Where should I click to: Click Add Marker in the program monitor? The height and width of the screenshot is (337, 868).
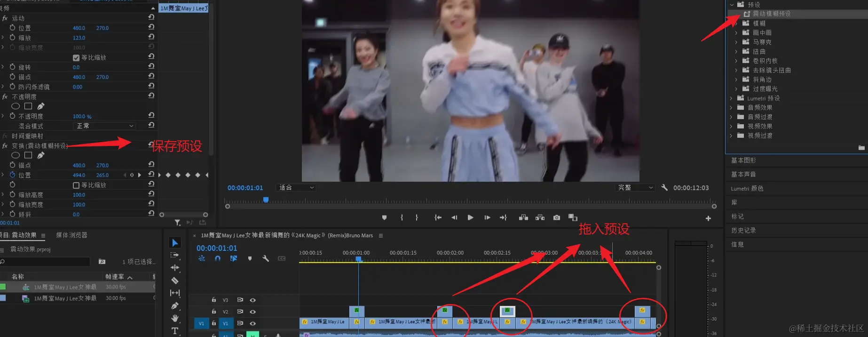click(x=385, y=217)
